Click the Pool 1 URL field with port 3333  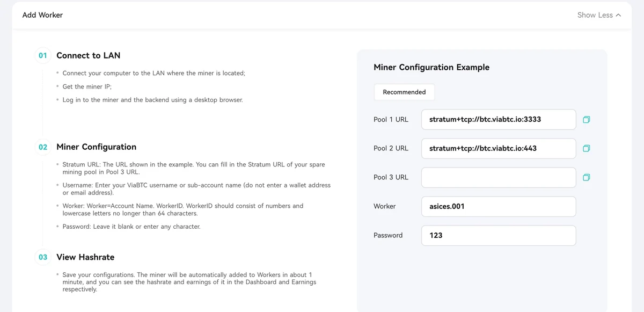point(499,119)
